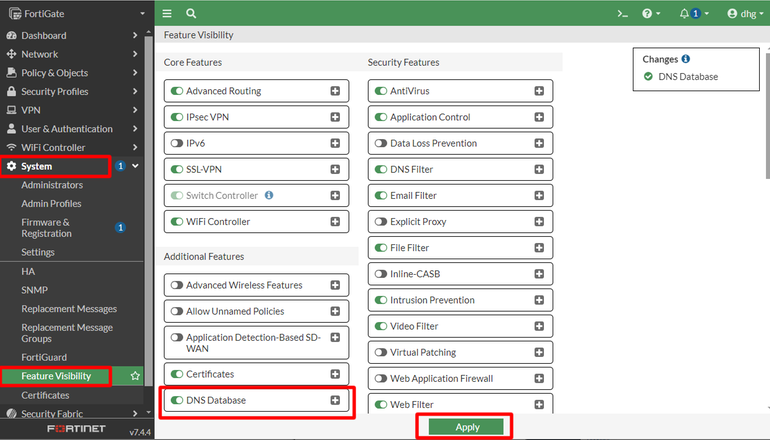Expand the Security Profiles chevron
This screenshot has width=770, height=440.
[x=135, y=91]
